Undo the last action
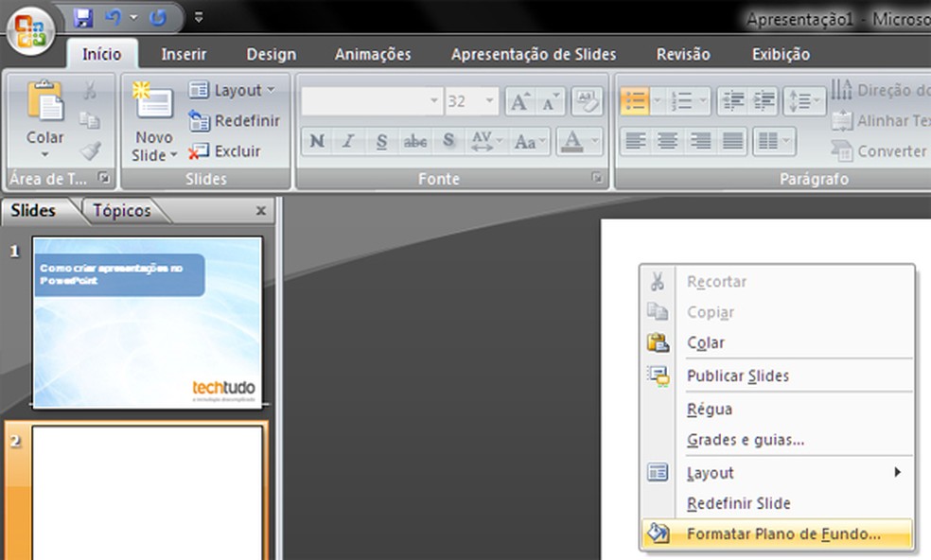The image size is (931, 560). click(113, 18)
